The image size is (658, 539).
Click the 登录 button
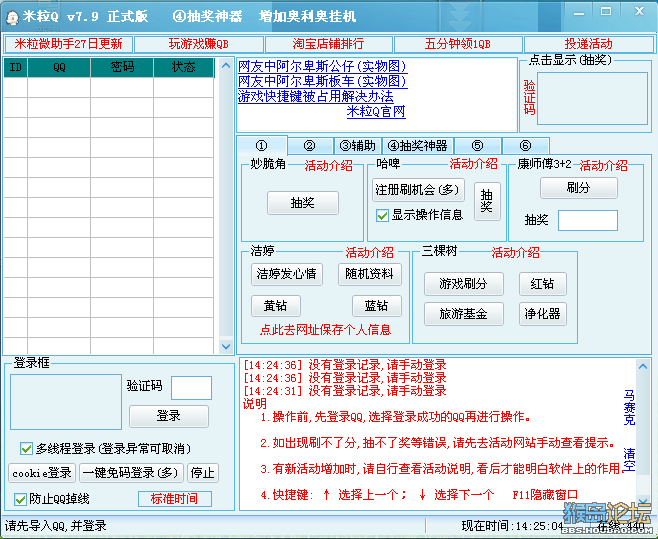click(169, 416)
